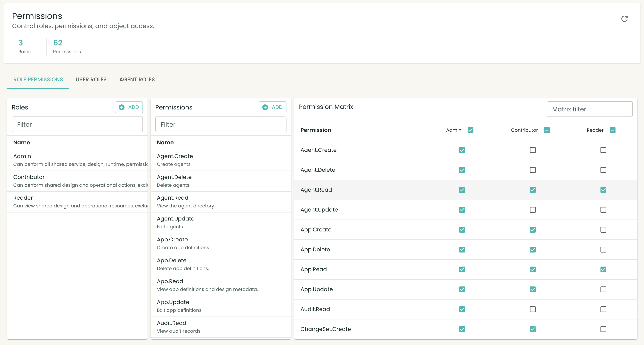
Task: Enable Audit.Read for Contributor
Action: point(533,309)
